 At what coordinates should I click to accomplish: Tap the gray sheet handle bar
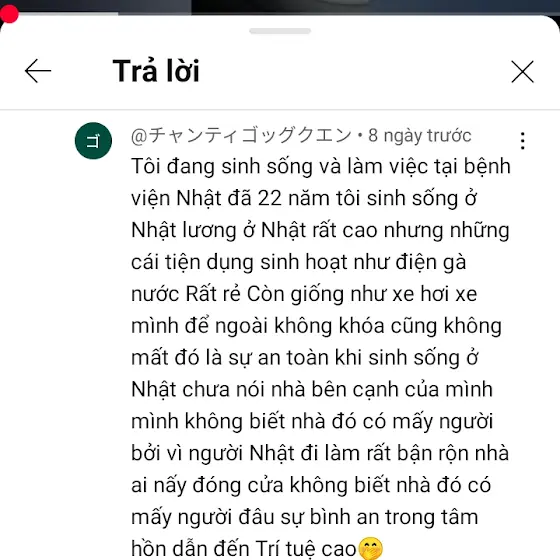(x=280, y=31)
